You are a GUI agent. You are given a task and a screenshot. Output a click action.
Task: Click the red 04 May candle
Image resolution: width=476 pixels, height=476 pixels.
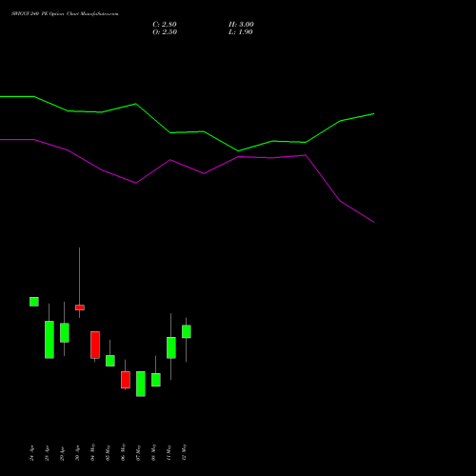tap(95, 345)
